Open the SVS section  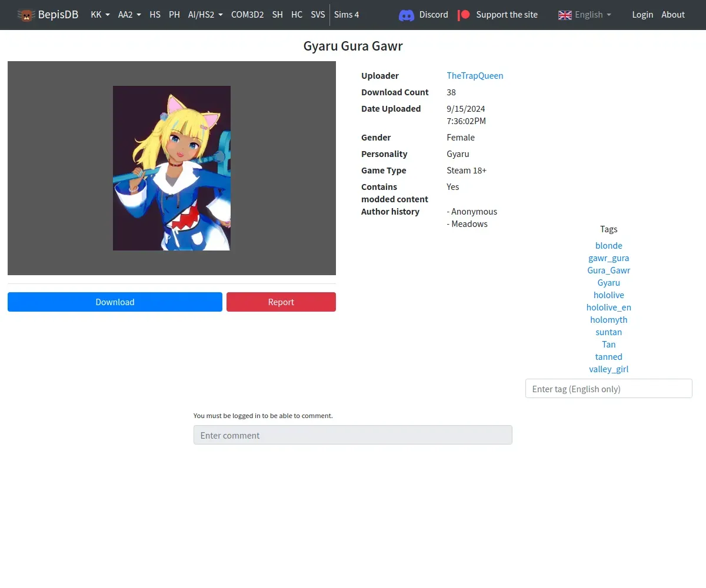pyautogui.click(x=318, y=15)
